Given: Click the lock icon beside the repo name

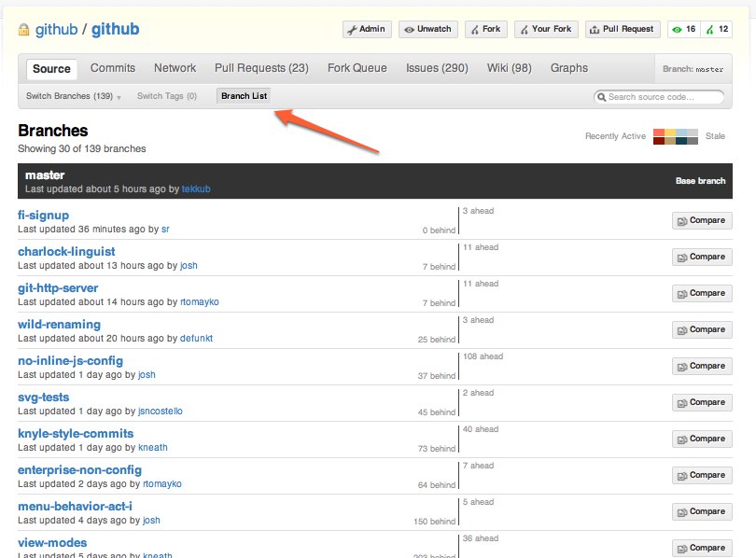Looking at the screenshot, I should coord(23,30).
